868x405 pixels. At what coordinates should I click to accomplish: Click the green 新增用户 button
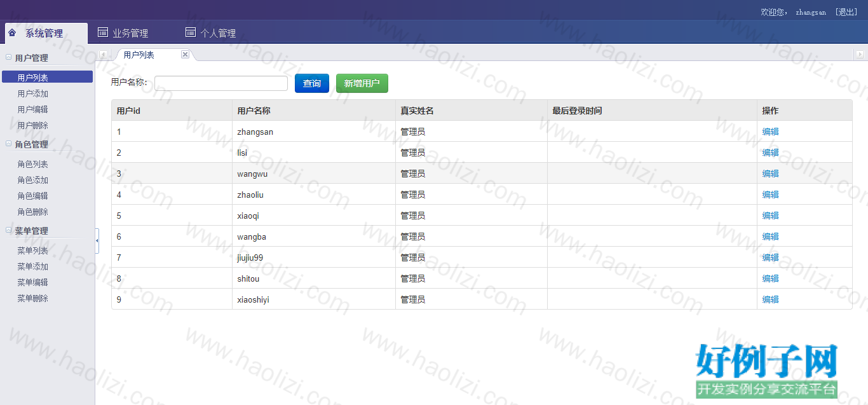point(362,83)
